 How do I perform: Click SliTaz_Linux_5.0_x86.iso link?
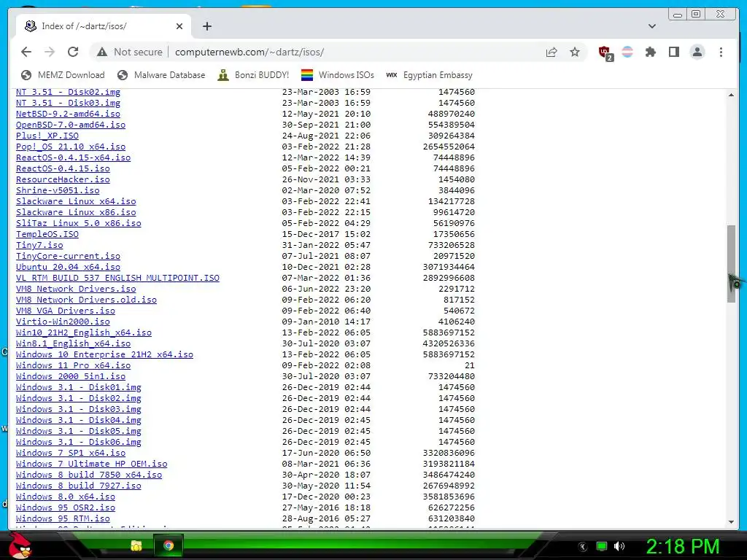79,223
